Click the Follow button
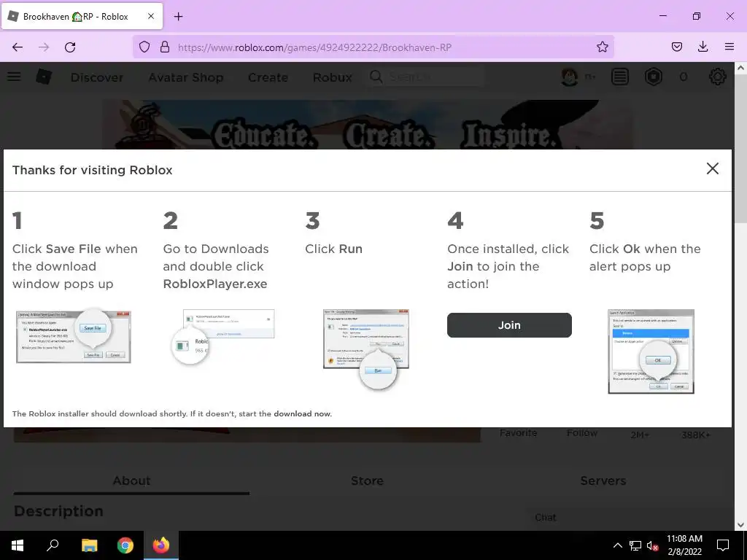This screenshot has height=560, width=747. pos(581,433)
